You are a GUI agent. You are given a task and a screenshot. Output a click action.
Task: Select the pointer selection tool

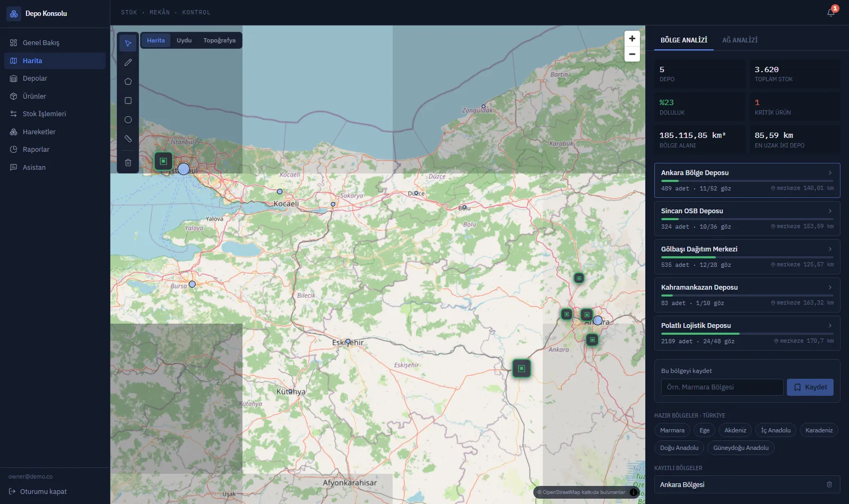point(128,43)
